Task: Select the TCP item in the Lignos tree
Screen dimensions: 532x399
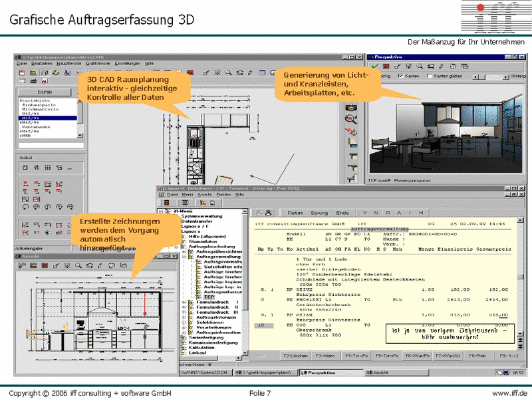Action: [209, 297]
